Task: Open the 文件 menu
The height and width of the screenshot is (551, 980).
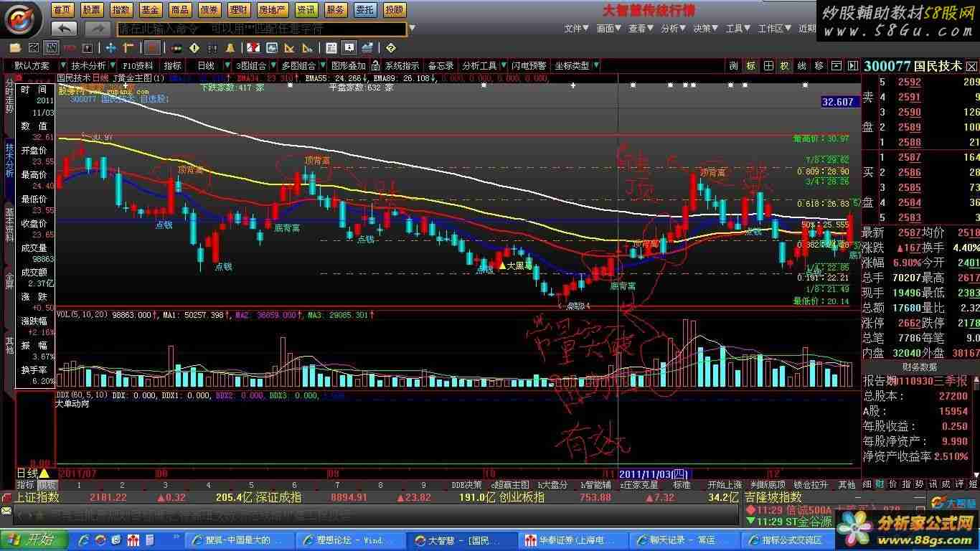Action: (575, 29)
